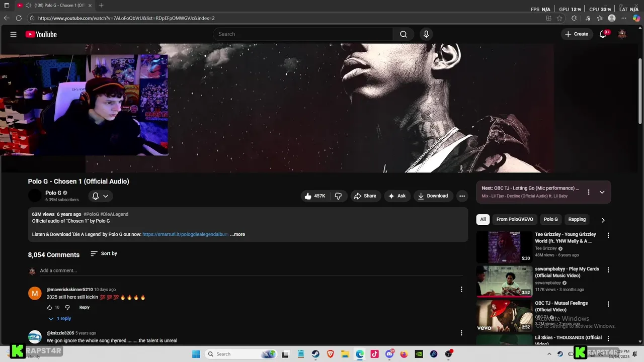The width and height of the screenshot is (644, 362).
Task: Open TikTok from the taskbar
Action: pyautogui.click(x=375, y=354)
